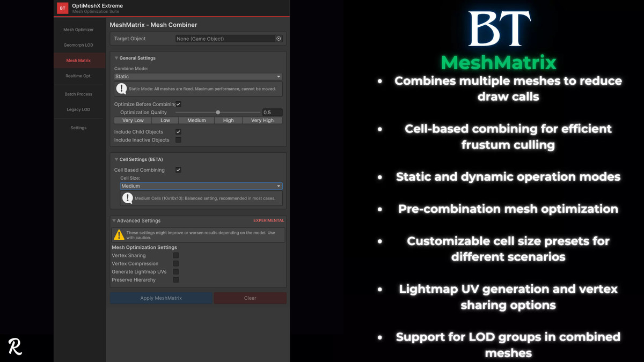Open the Cell Size Medium dropdown
The width and height of the screenshot is (644, 362).
coord(201,186)
